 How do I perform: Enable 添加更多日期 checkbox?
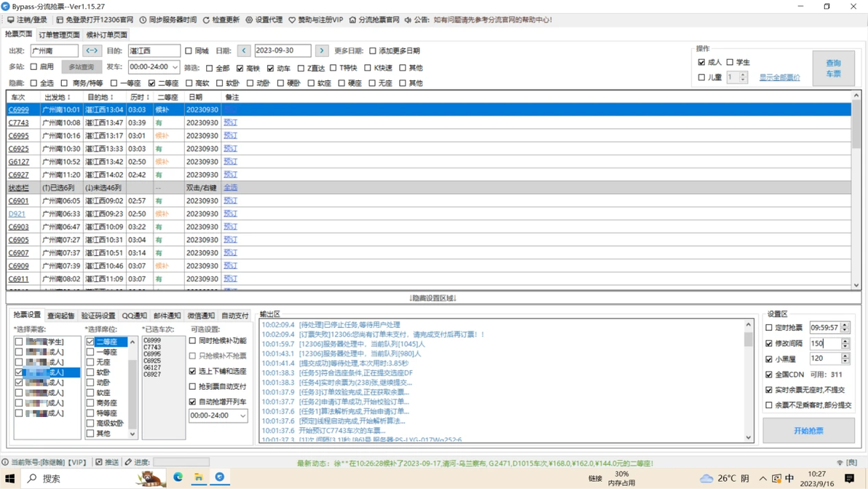tap(373, 51)
